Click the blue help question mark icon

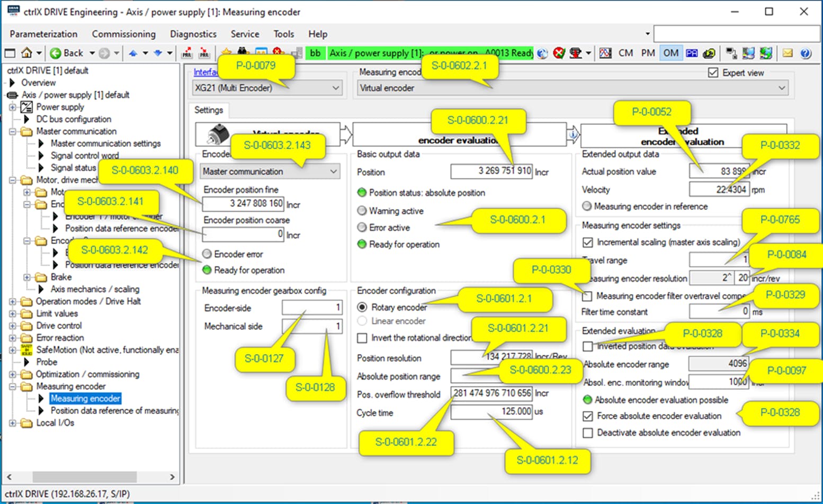click(x=806, y=53)
